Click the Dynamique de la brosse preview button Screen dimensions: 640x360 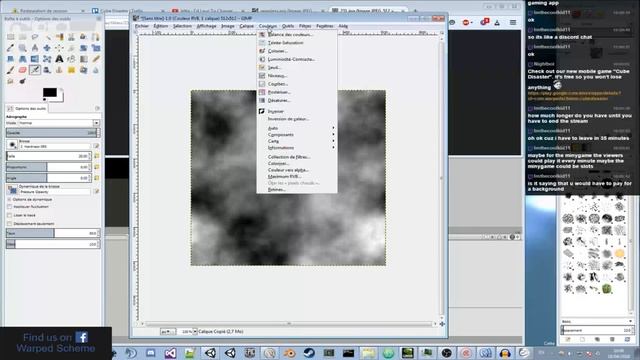[x=12, y=189]
